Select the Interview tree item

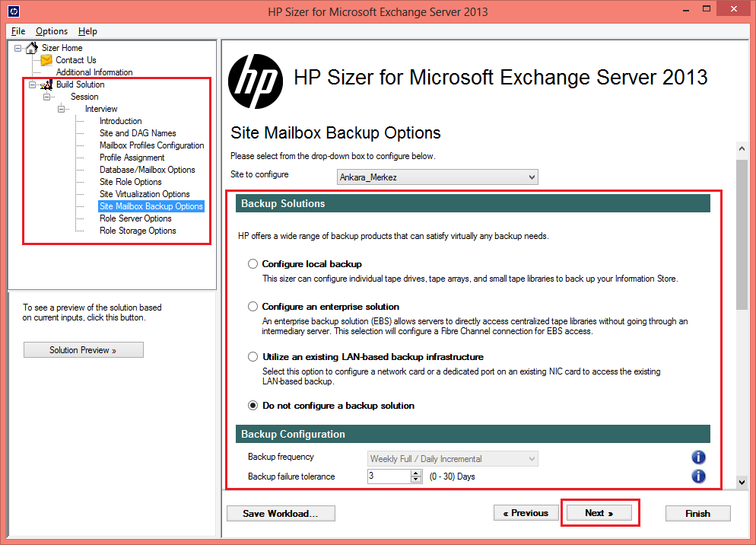(101, 109)
